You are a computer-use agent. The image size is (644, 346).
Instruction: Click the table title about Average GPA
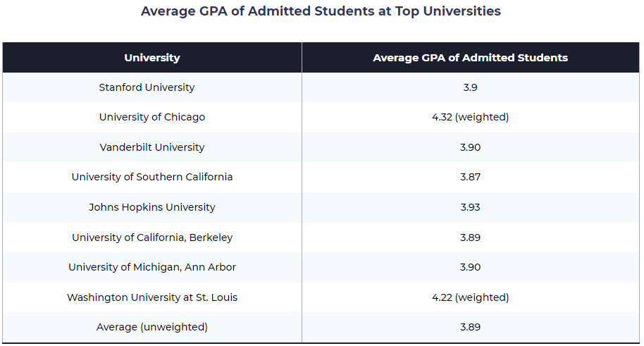click(321, 11)
